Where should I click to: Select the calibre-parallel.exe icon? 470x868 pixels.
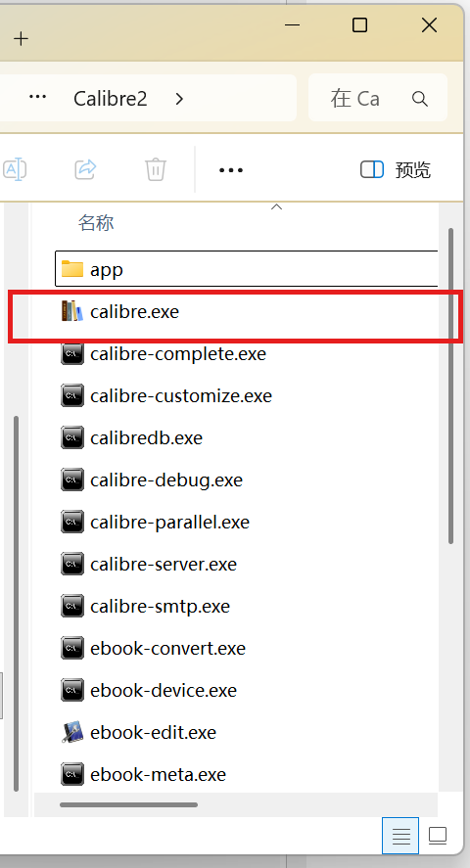tap(71, 522)
